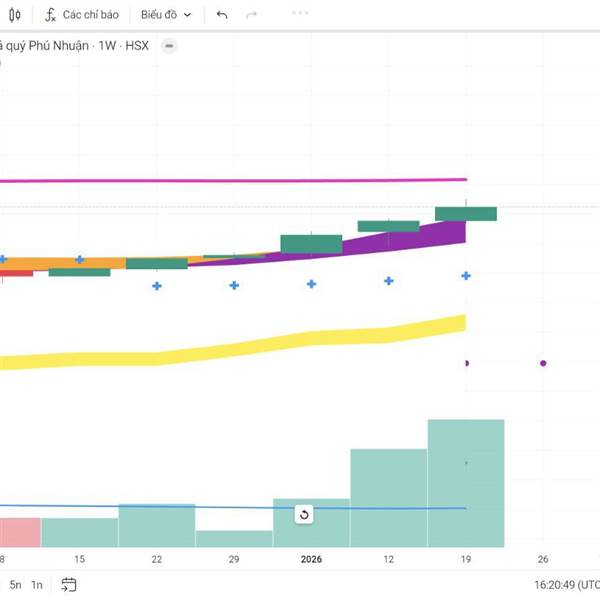
Task: Click the blue plus marker above date 12
Action: pyautogui.click(x=389, y=281)
